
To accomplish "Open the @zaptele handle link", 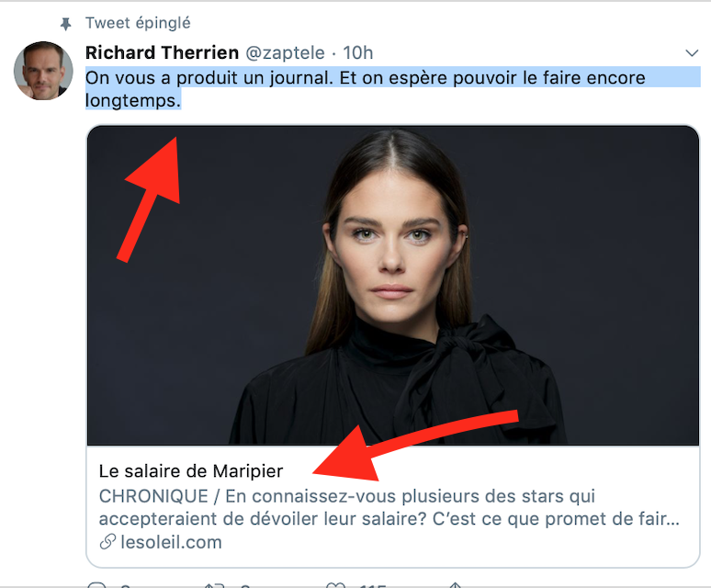I will 285,53.
